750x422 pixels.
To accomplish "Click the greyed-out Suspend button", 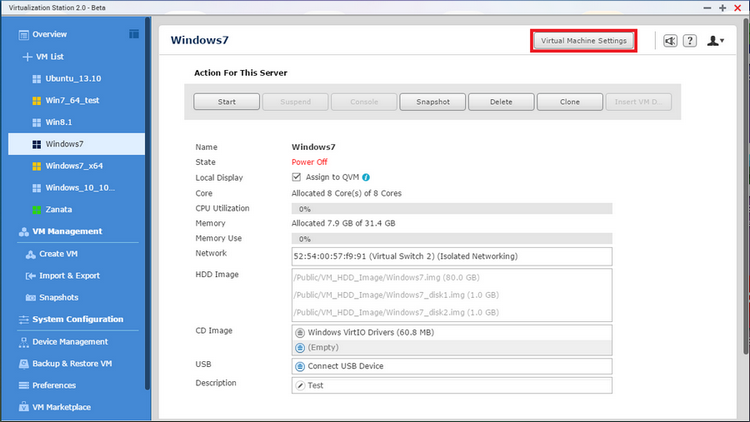I will click(296, 102).
